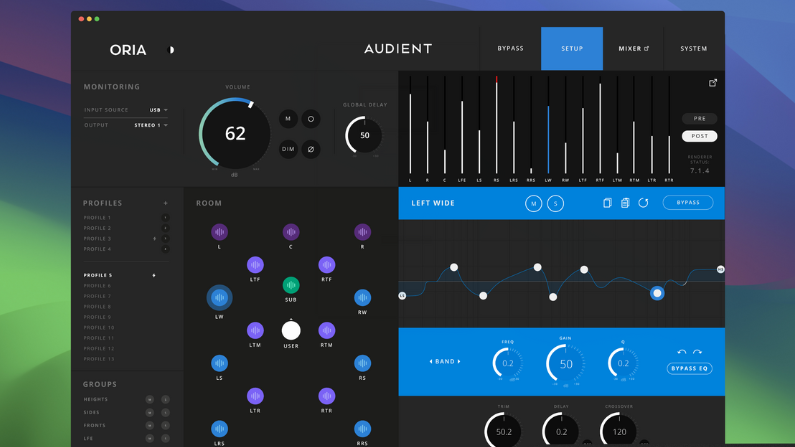The height and width of the screenshot is (447, 795).
Task: Open the MIXER tab
Action: [x=633, y=49]
